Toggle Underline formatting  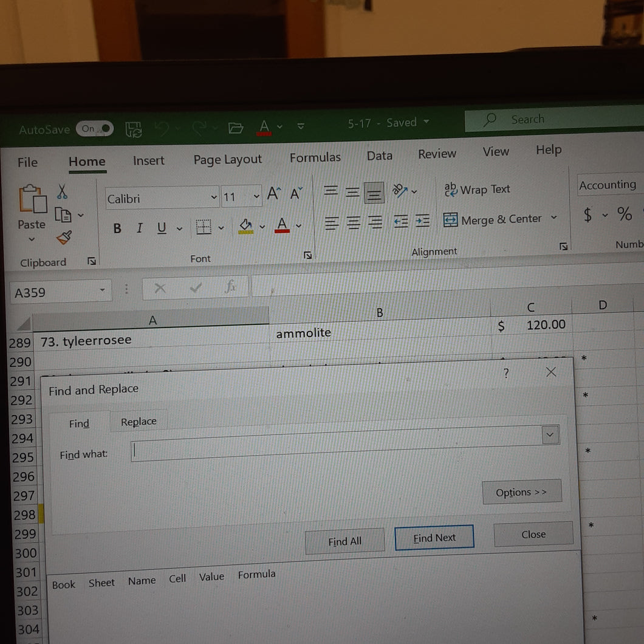click(x=162, y=228)
